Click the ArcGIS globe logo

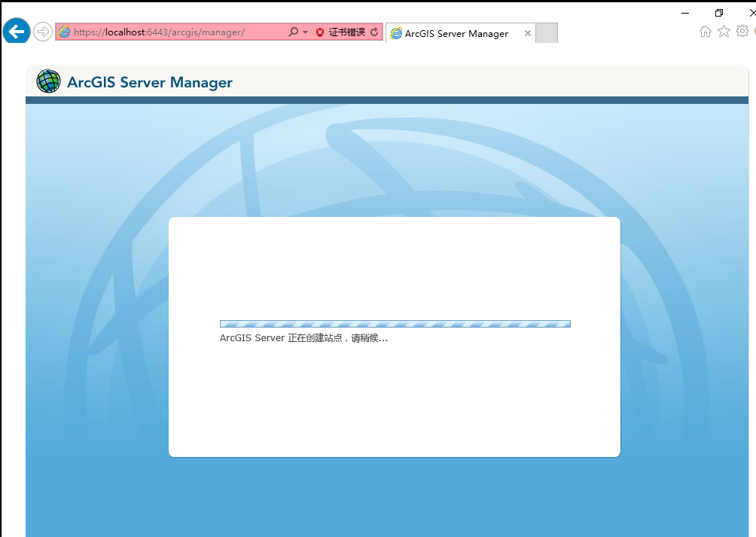pyautogui.click(x=49, y=81)
